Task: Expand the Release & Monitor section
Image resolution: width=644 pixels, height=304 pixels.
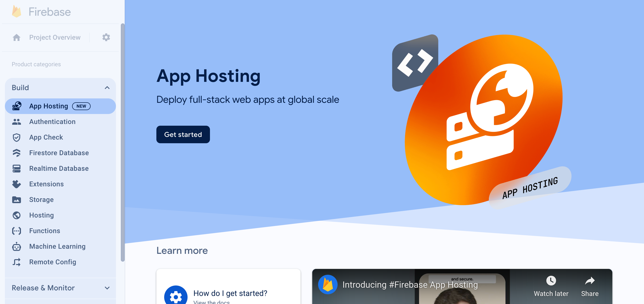Action: coord(60,288)
